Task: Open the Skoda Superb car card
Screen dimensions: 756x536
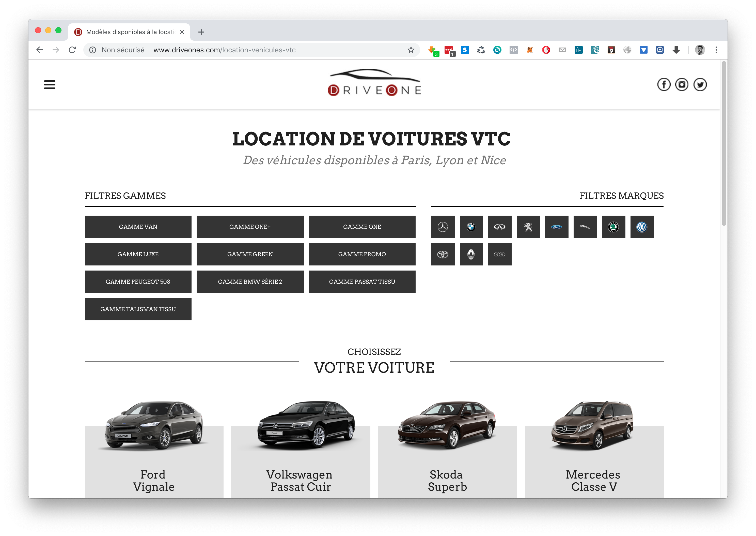Action: coord(447,449)
